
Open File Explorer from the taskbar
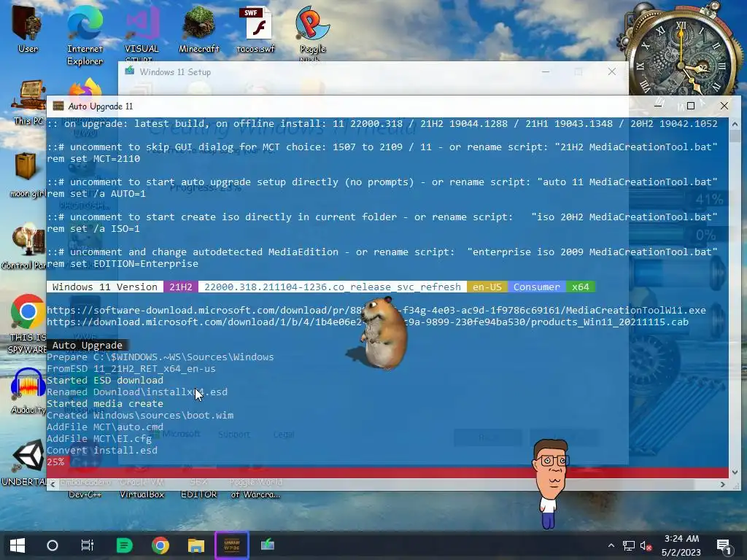click(196, 545)
